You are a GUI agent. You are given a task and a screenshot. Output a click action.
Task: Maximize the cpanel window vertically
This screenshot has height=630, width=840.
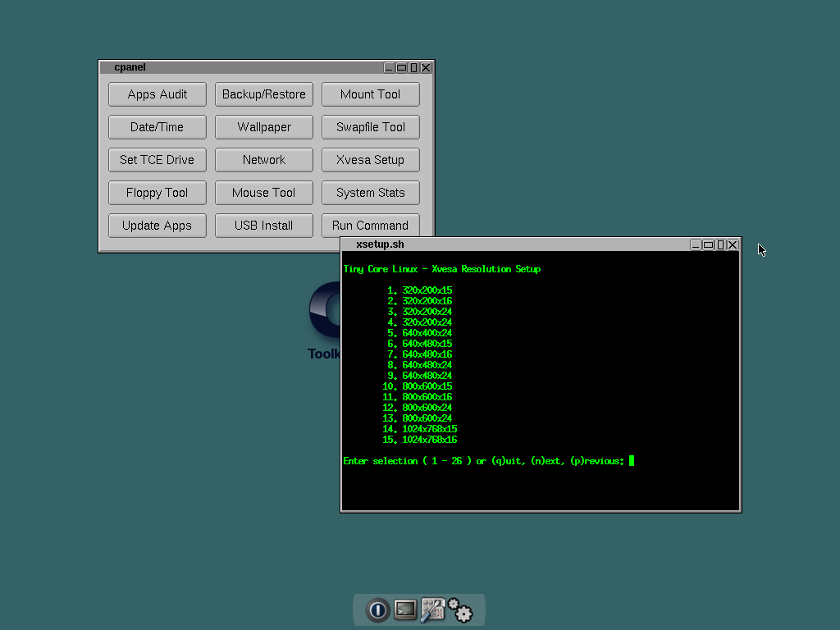tap(413, 67)
